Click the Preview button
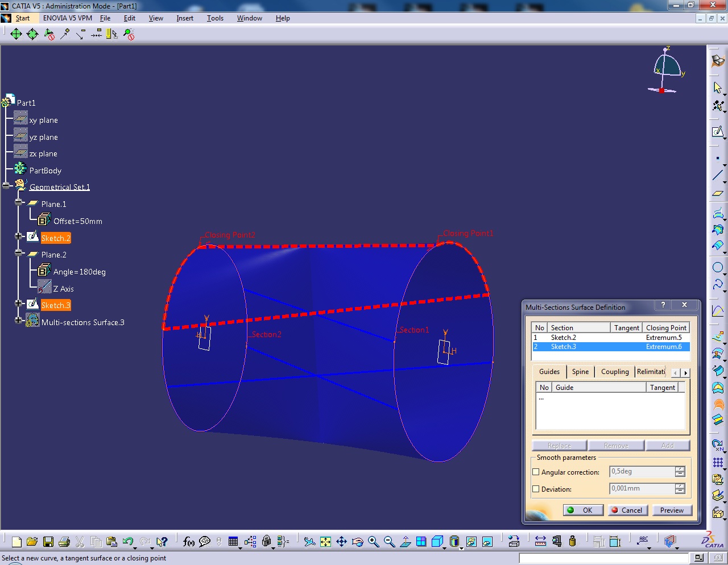The width and height of the screenshot is (728, 565). click(672, 510)
